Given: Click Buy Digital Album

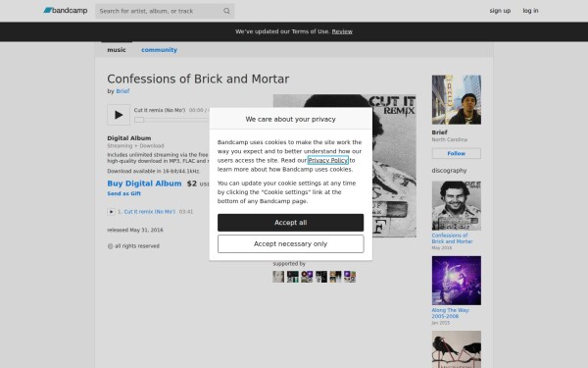Looking at the screenshot, I should (144, 184).
